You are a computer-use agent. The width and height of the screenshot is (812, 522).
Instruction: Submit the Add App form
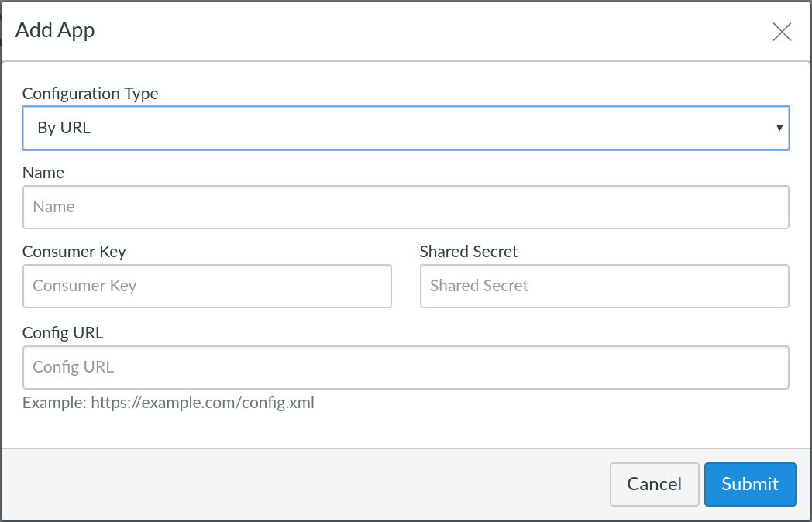pyautogui.click(x=749, y=484)
